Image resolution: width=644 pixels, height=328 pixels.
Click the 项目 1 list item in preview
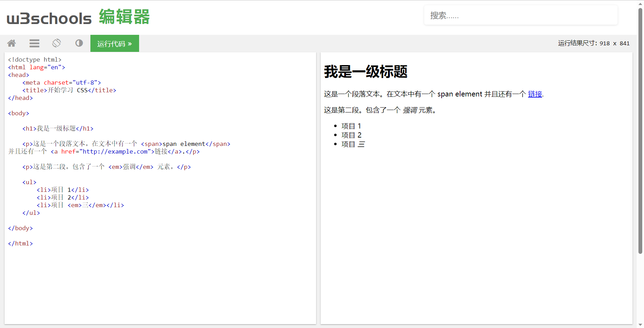351,126
